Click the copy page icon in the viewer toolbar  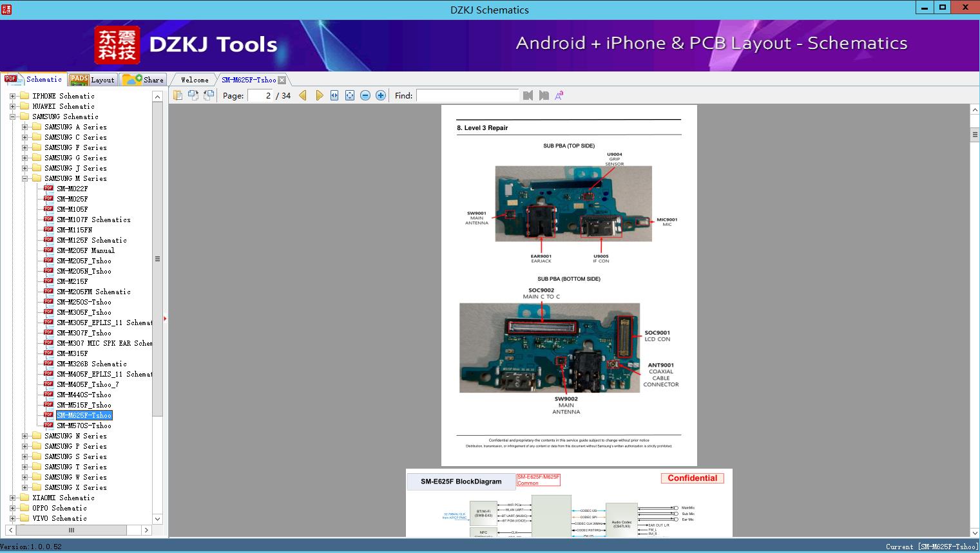coord(178,95)
